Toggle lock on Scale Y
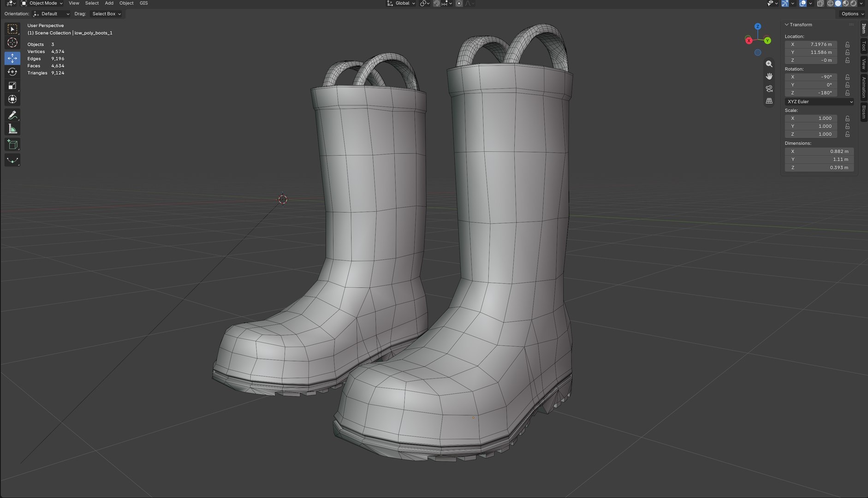This screenshot has height=498, width=868. coord(847,126)
